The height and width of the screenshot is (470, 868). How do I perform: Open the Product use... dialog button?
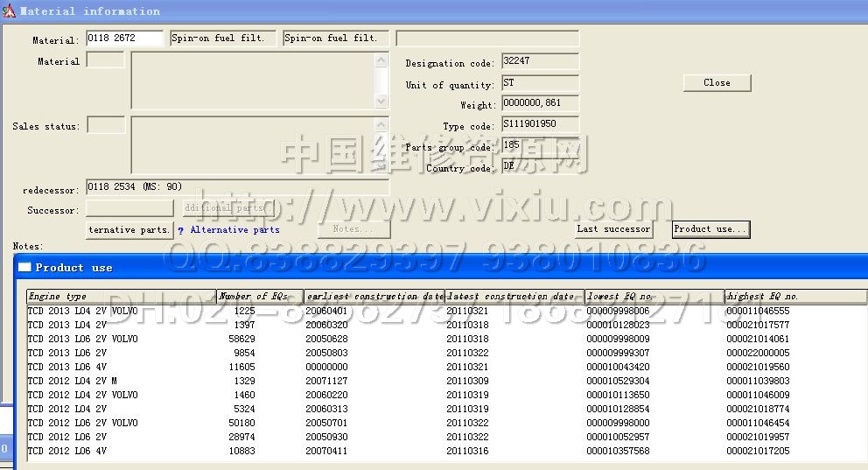point(710,229)
